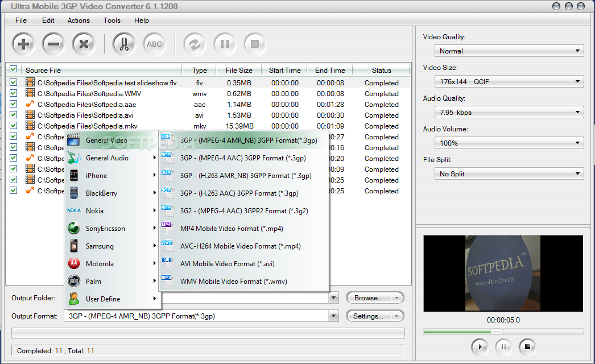
Task: Stop the preview video
Action: 527,346
